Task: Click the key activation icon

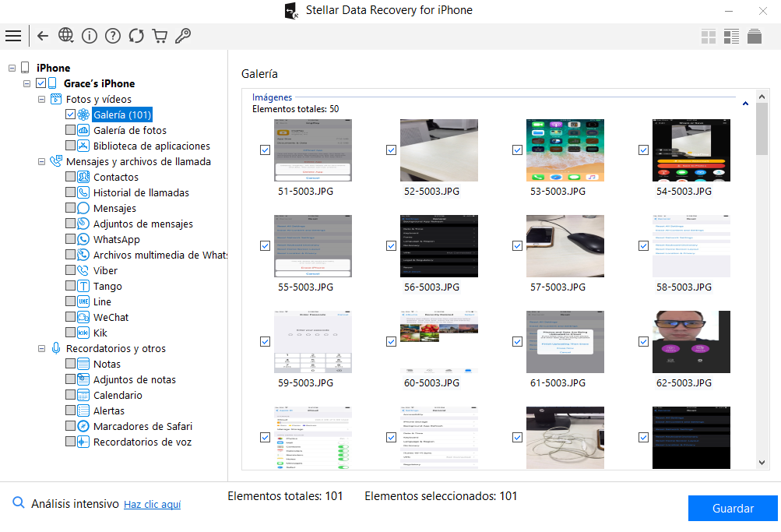Action: (x=183, y=36)
